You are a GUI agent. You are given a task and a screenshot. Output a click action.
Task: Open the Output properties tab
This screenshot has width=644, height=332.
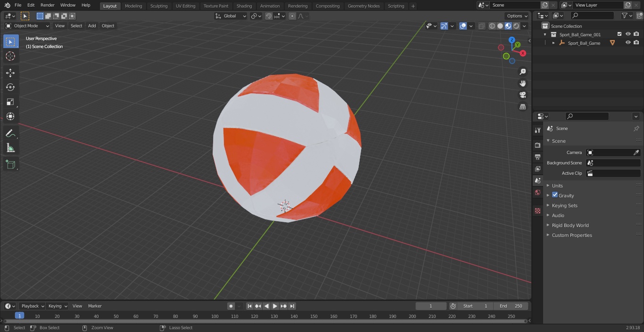[x=537, y=157]
